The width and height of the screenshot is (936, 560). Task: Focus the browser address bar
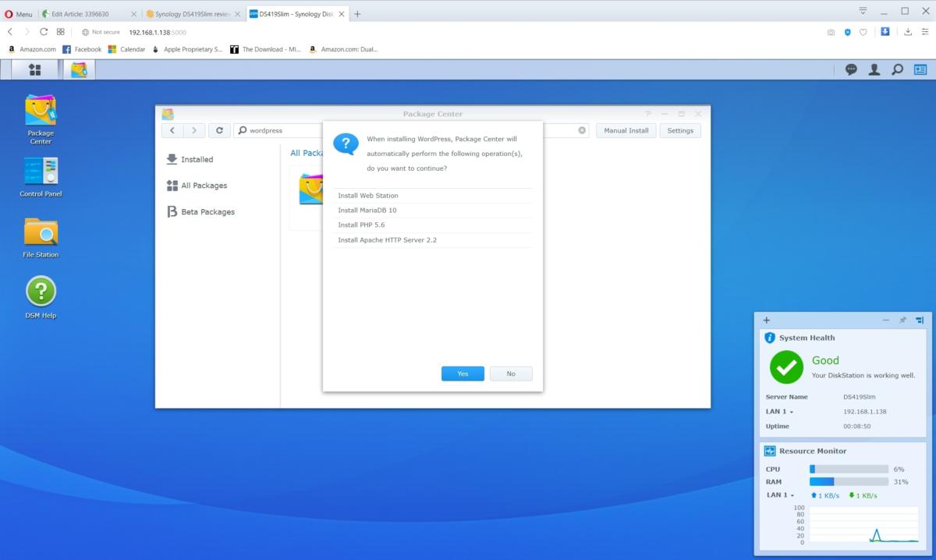(x=468, y=32)
